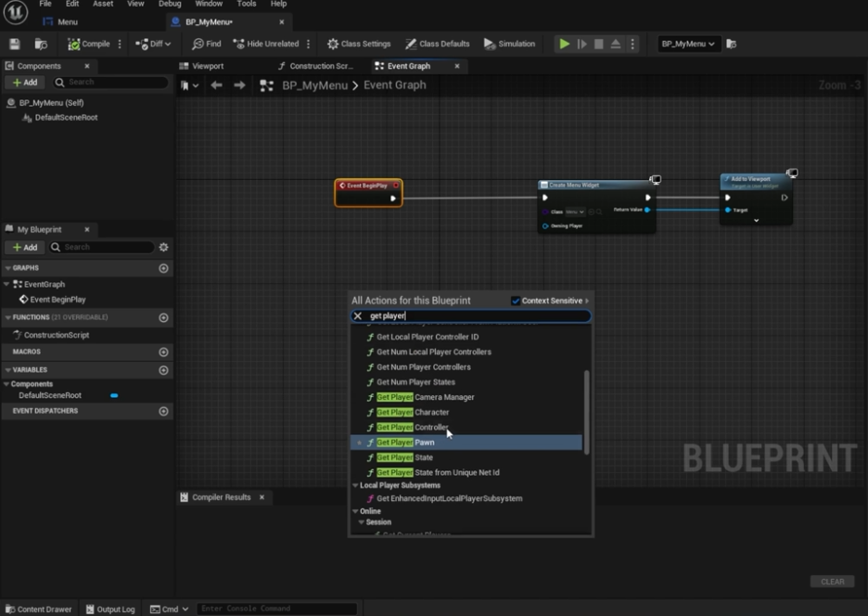The width and height of the screenshot is (868, 616).
Task: Collapse the EventGraph tree item
Action: [6, 284]
